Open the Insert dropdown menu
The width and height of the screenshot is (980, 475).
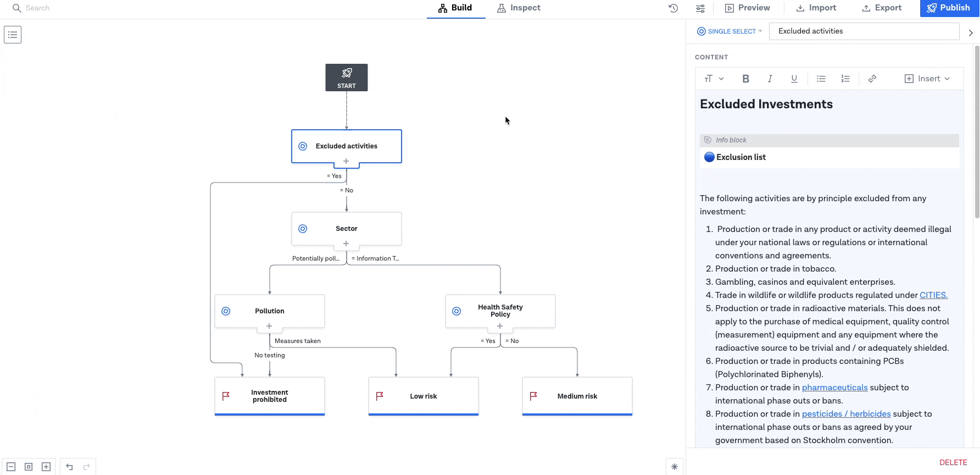coord(927,79)
